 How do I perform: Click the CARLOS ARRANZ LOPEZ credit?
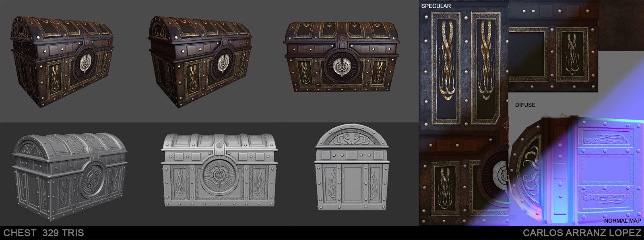pos(581,233)
